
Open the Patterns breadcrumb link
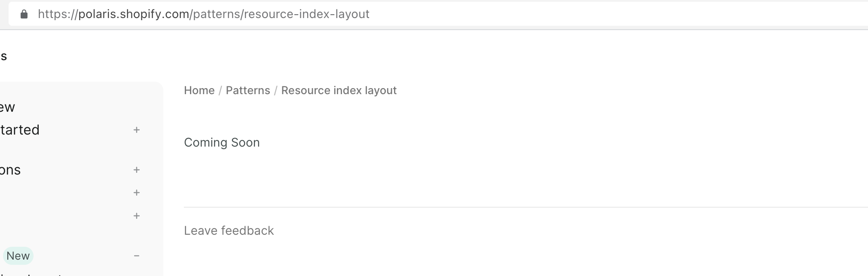[248, 90]
